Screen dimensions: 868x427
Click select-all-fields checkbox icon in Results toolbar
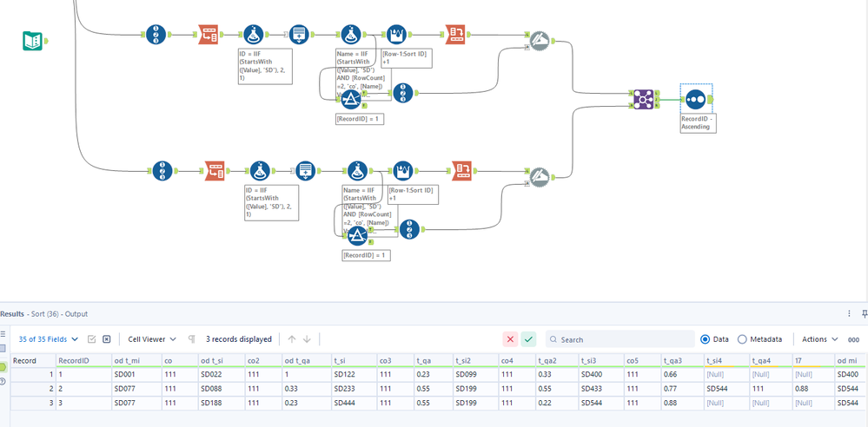(92, 339)
